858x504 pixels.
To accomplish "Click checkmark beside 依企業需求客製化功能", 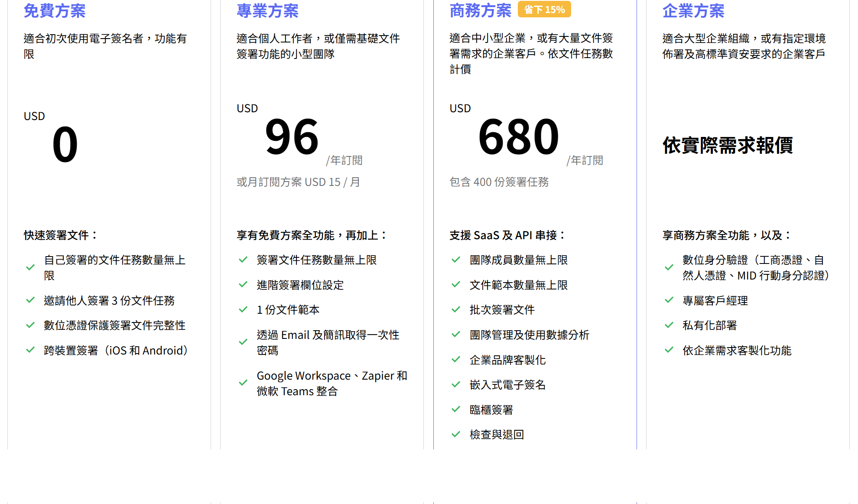I will pyautogui.click(x=669, y=350).
